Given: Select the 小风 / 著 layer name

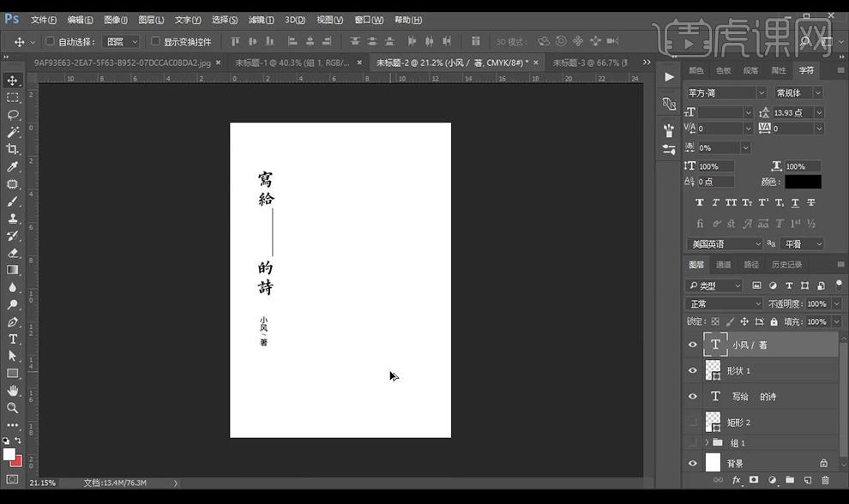Looking at the screenshot, I should click(x=750, y=345).
